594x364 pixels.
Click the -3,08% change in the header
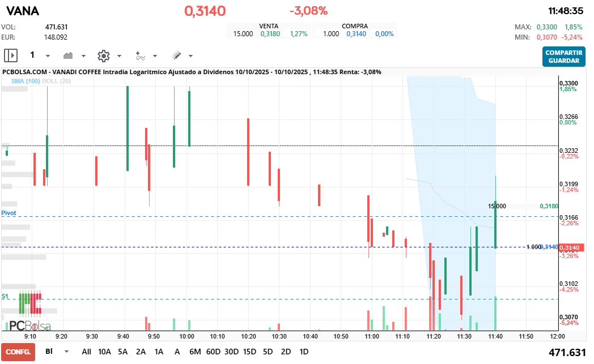[x=308, y=11]
